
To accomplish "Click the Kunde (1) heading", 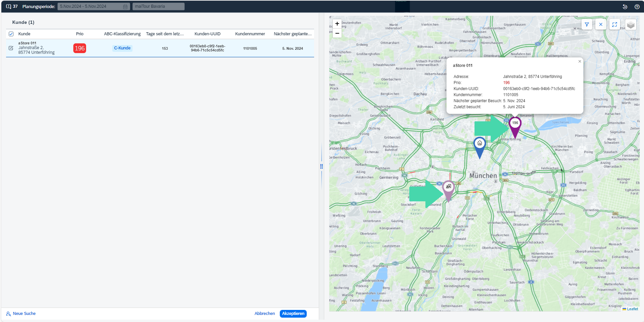I will 23,22.
